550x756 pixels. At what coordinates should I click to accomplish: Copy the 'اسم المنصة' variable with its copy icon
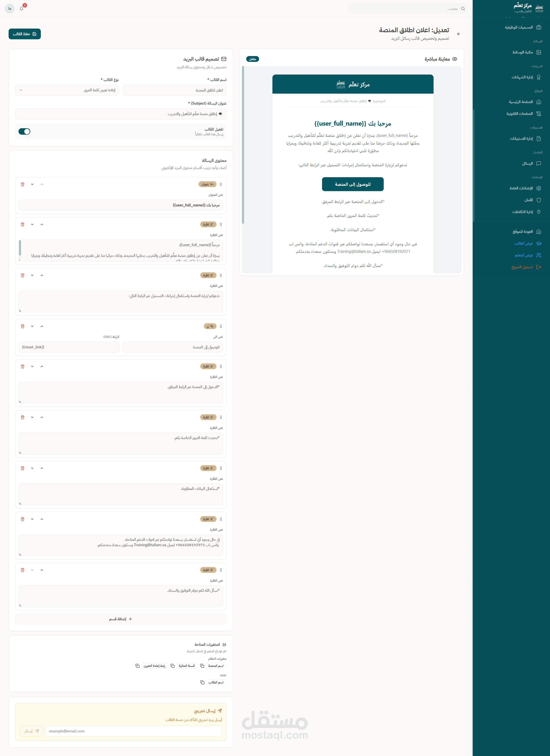tap(202, 666)
